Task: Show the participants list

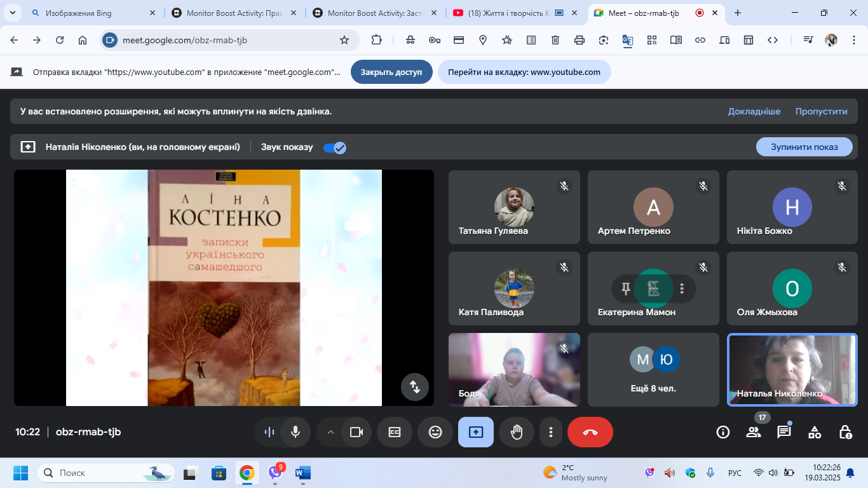Action: click(754, 432)
